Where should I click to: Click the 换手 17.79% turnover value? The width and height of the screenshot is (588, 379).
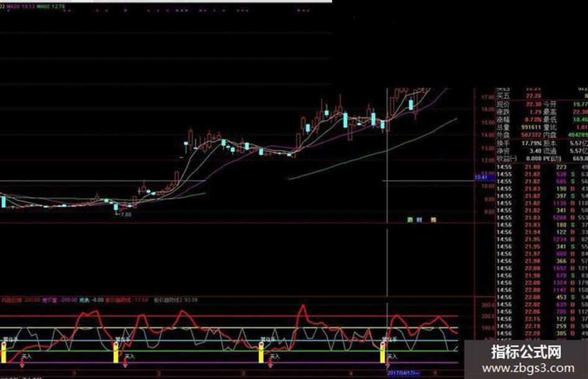point(532,143)
